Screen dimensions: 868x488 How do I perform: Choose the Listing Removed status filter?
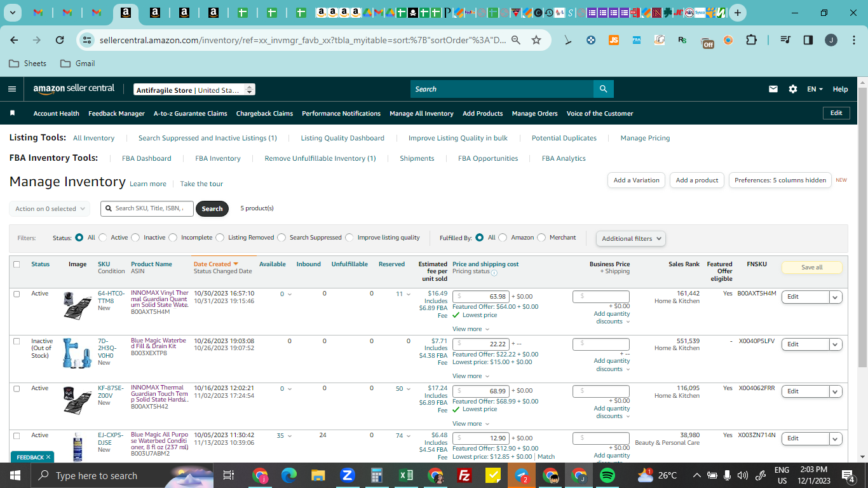[220, 238]
